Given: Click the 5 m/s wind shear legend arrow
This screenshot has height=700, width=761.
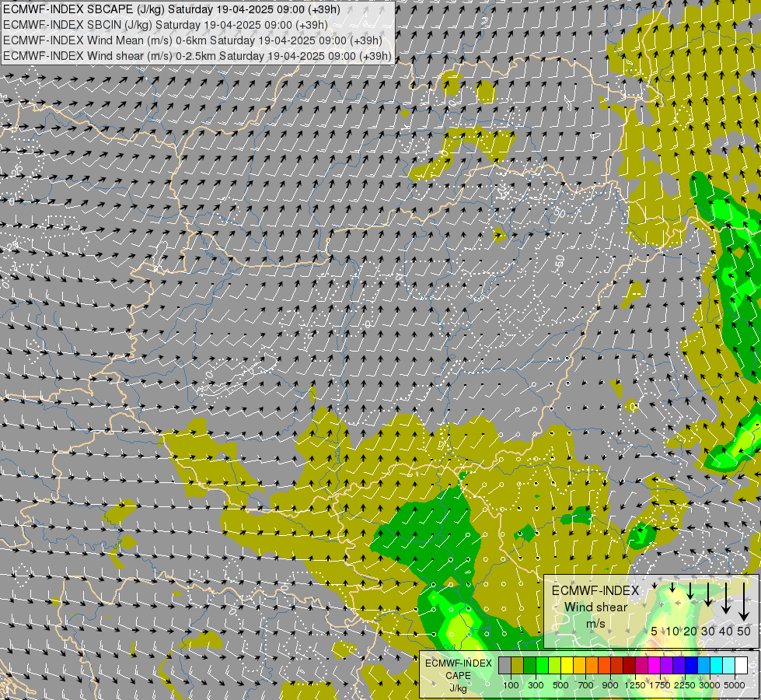Looking at the screenshot, I should [655, 586].
